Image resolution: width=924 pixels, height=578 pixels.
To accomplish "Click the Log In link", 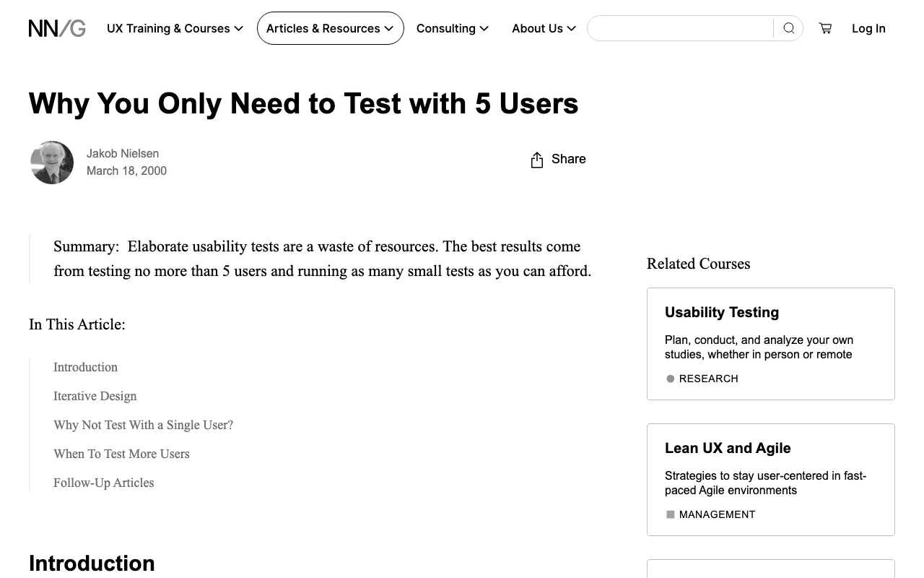I will tap(868, 28).
